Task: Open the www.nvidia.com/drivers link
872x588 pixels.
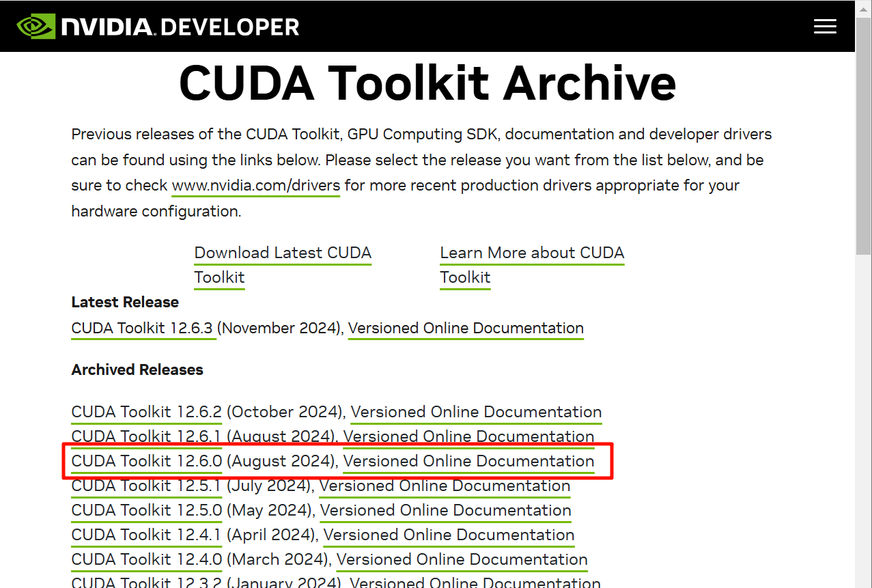Action: click(x=255, y=186)
